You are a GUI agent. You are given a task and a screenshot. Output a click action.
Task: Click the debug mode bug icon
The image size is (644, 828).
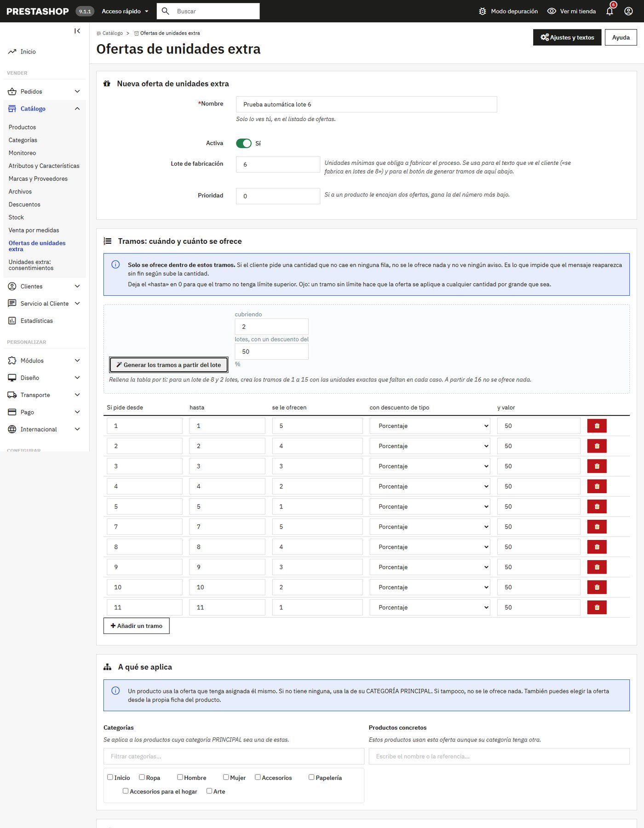(x=482, y=11)
